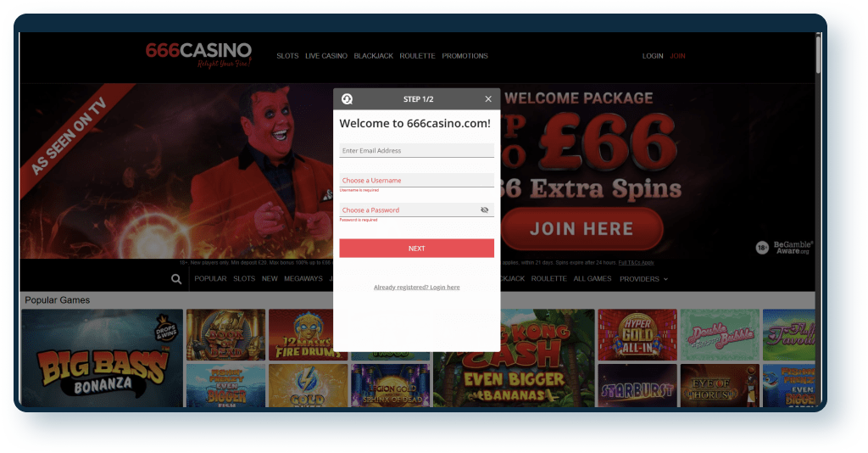
Task: Select the Roulette category tab
Action: (548, 278)
